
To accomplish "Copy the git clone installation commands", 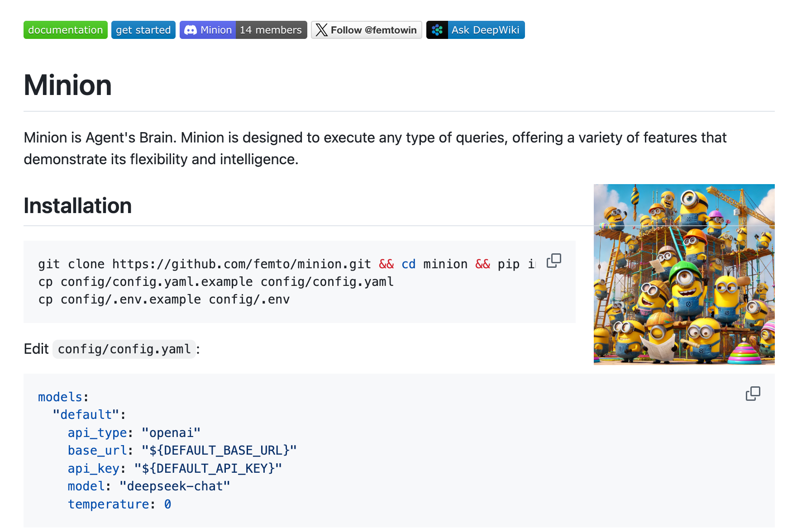I will pyautogui.click(x=554, y=261).
